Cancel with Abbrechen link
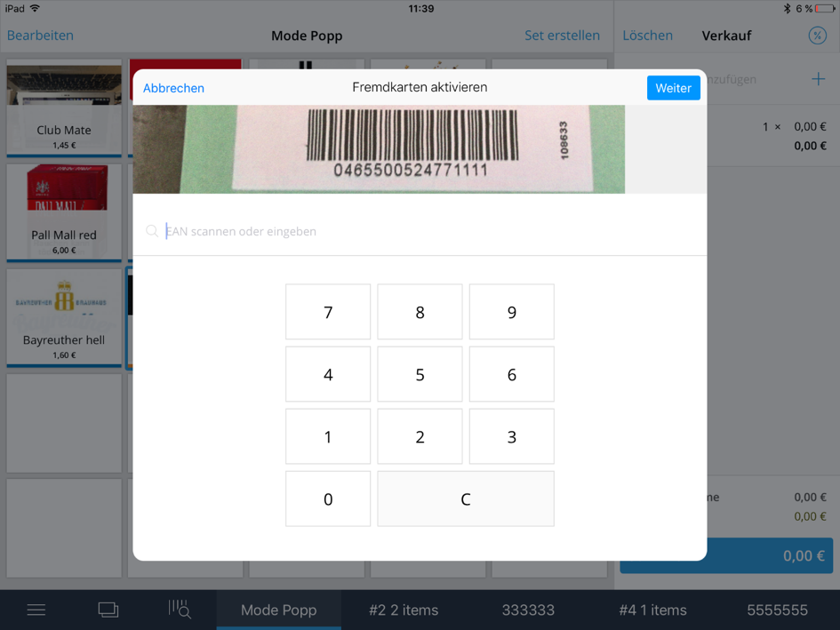 (173, 88)
